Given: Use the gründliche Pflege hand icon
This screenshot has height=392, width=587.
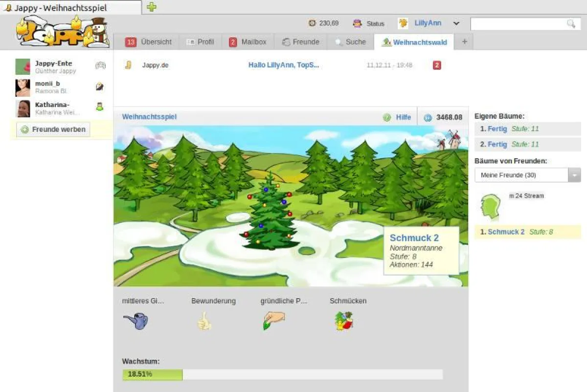Looking at the screenshot, I should [273, 321].
